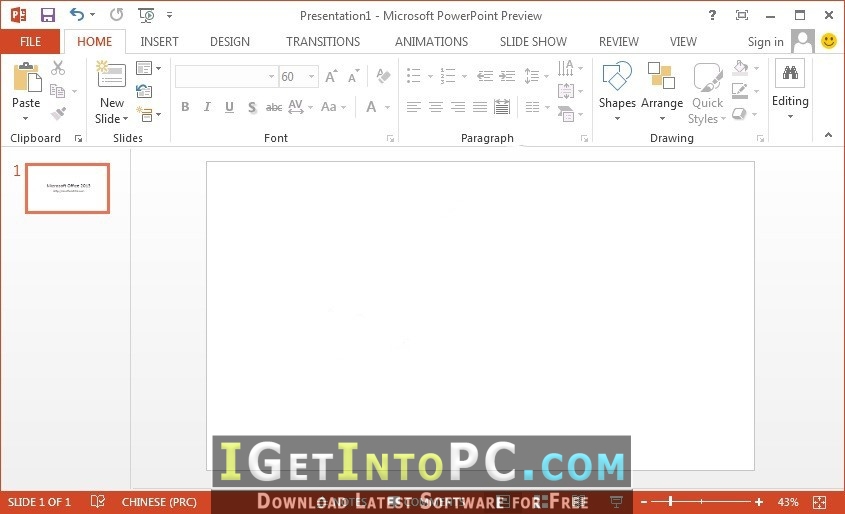The height and width of the screenshot is (514, 845).
Task: Open Shapes gallery
Action: [617, 91]
